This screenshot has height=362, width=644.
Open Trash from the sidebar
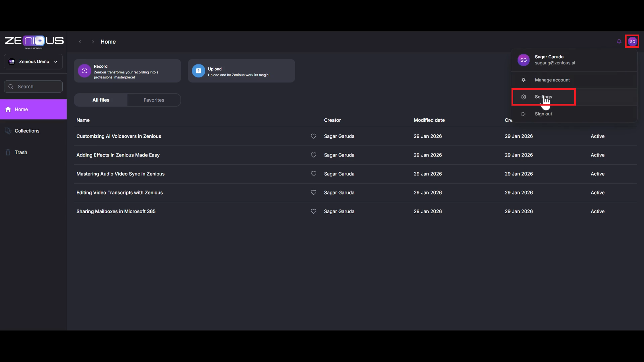(x=21, y=153)
